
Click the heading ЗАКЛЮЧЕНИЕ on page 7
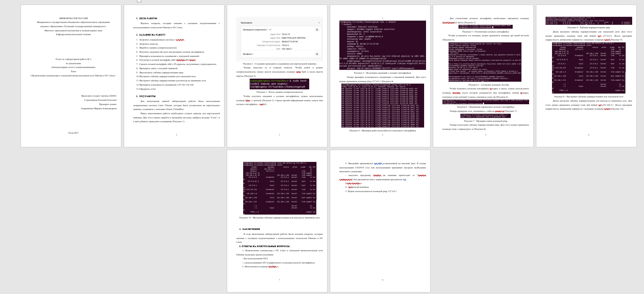coord(250,229)
